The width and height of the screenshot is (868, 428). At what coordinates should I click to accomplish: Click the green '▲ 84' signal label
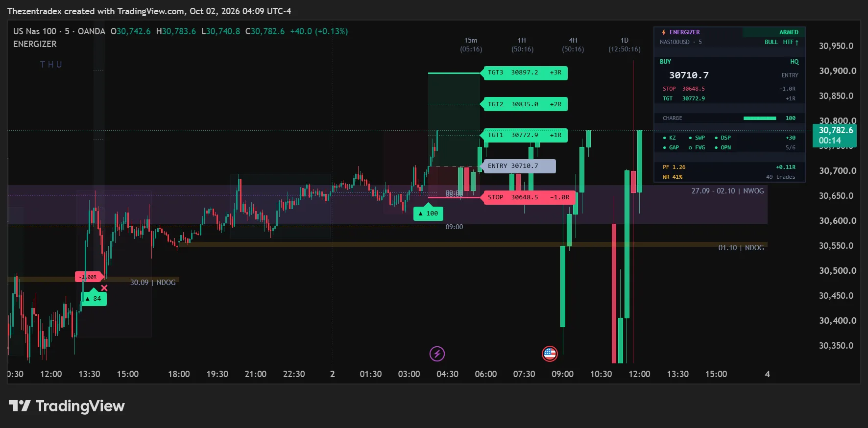(x=94, y=298)
